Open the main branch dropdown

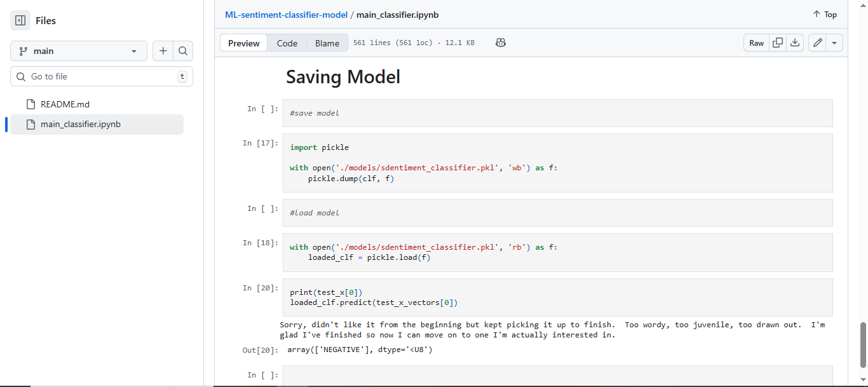pos(78,51)
